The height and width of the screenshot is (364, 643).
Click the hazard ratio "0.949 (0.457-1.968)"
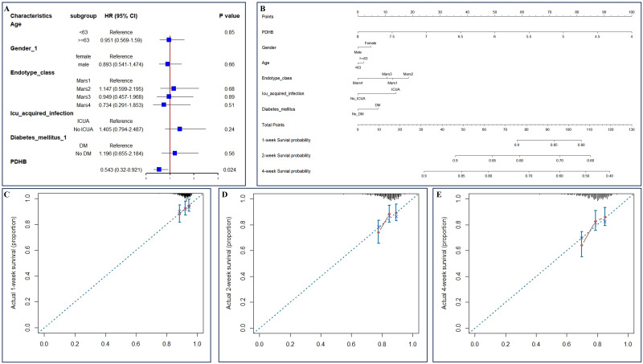[x=121, y=96]
